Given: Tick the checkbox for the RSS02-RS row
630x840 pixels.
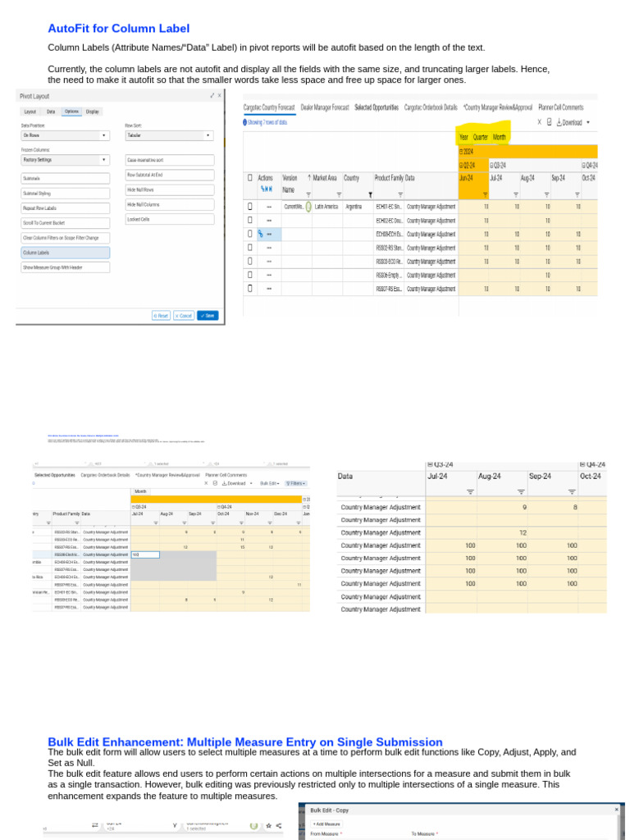Looking at the screenshot, I should point(249,248).
